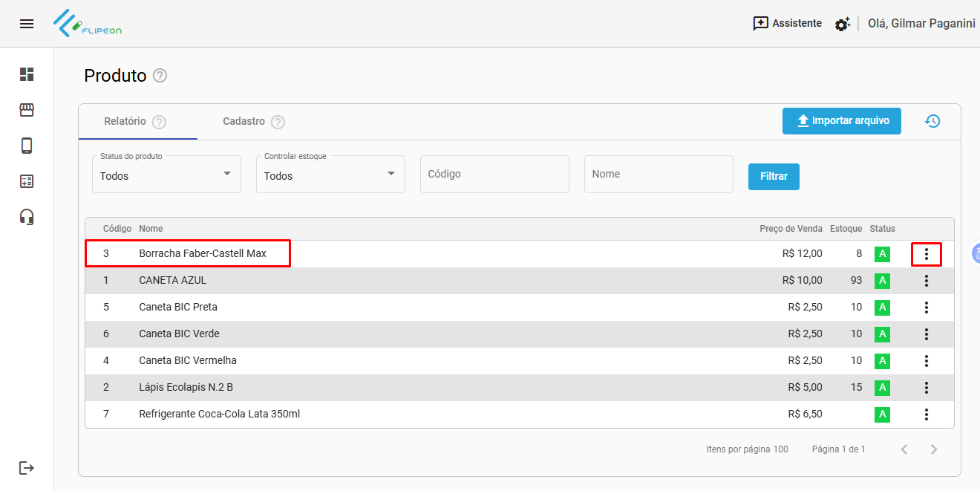
Task: Click the dashboard icon in sidebar
Action: [27, 74]
